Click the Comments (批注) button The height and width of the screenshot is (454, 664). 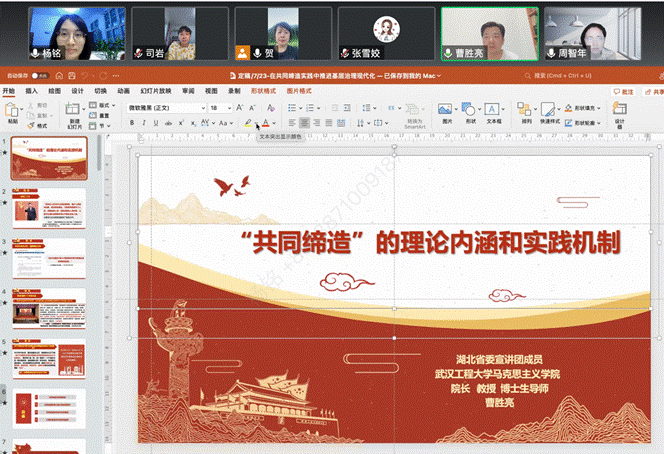click(x=623, y=91)
